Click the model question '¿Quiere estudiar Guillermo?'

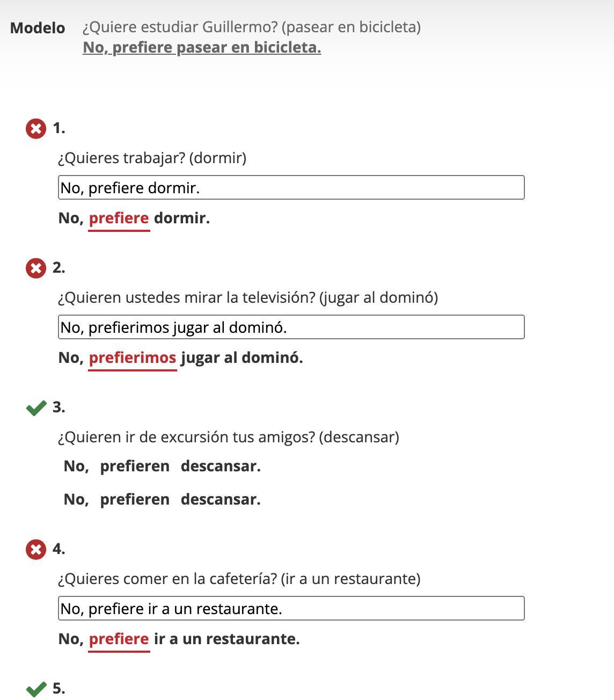[251, 27]
